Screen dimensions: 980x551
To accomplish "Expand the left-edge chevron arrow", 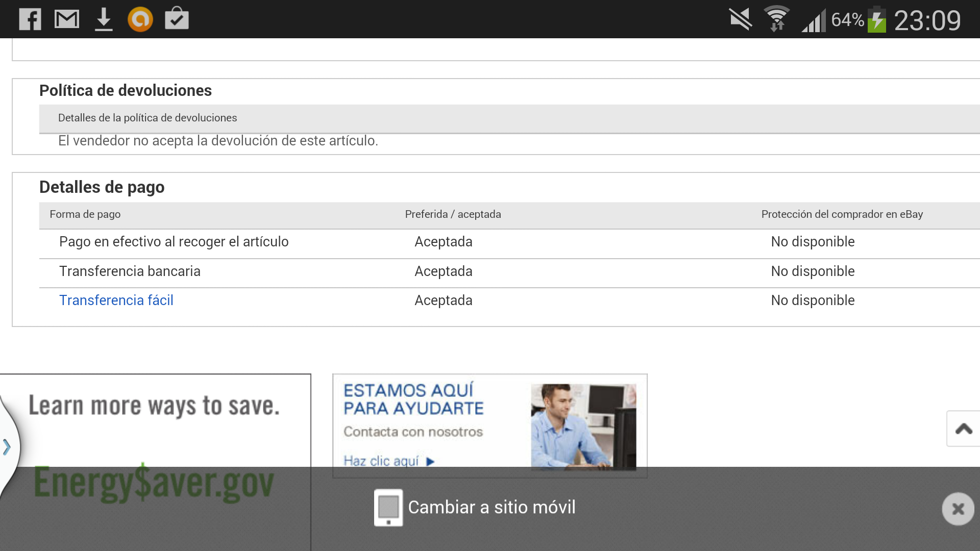I will pos(7,447).
